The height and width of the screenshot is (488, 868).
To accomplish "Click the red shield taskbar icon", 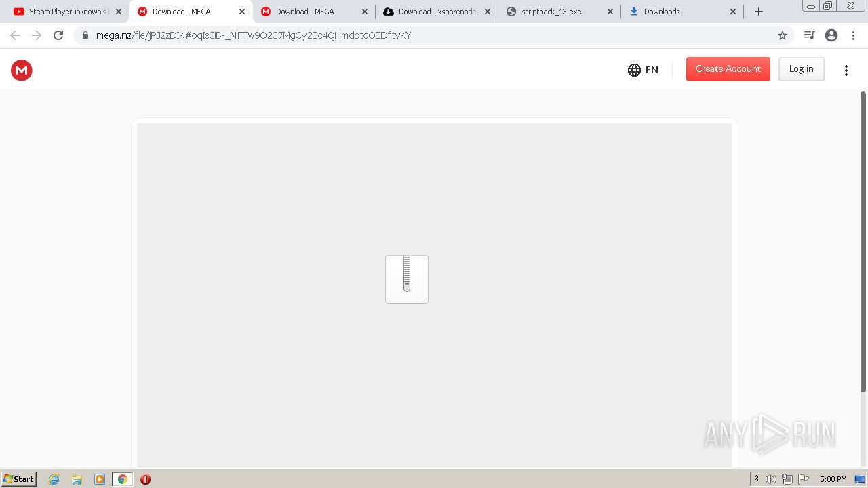I will coord(145,479).
